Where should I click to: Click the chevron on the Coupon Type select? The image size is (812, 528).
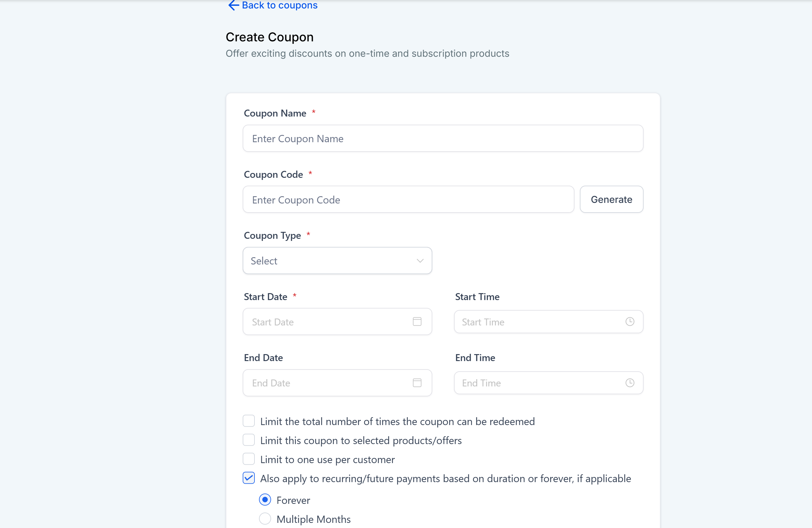[x=420, y=261]
